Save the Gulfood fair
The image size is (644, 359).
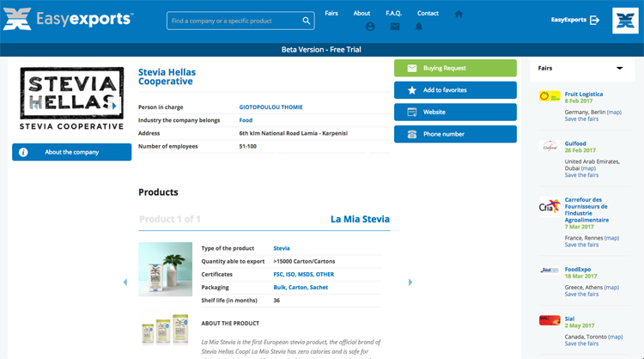coord(581,175)
